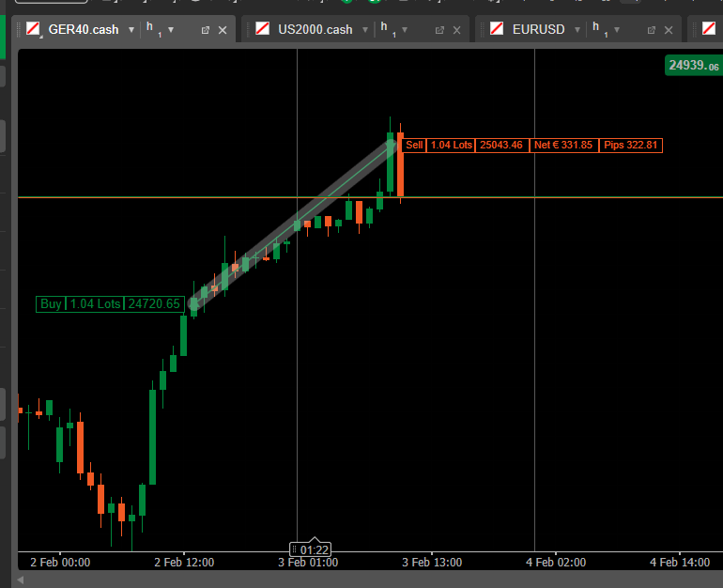The width and height of the screenshot is (723, 588).
Task: Close the EURUSD chart tab
Action: click(x=669, y=30)
